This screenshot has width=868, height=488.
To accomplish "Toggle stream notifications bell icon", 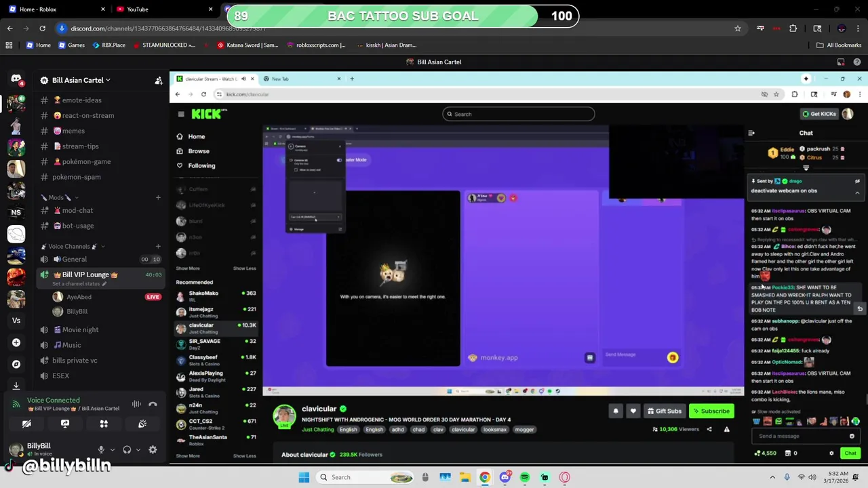I will tap(616, 411).
